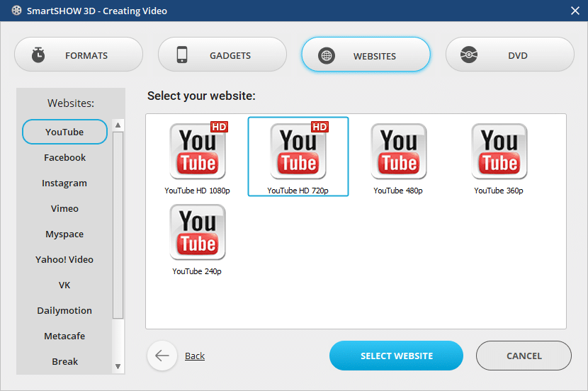This screenshot has width=588, height=391.
Task: Select the YouTube 240p preset
Action: [197, 239]
